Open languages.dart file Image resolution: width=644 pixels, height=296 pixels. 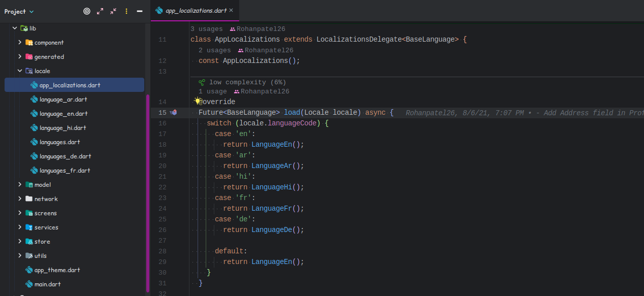click(60, 142)
